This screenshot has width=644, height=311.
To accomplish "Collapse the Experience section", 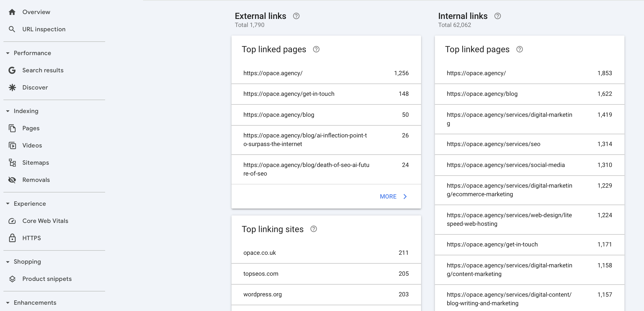I will coord(7,203).
